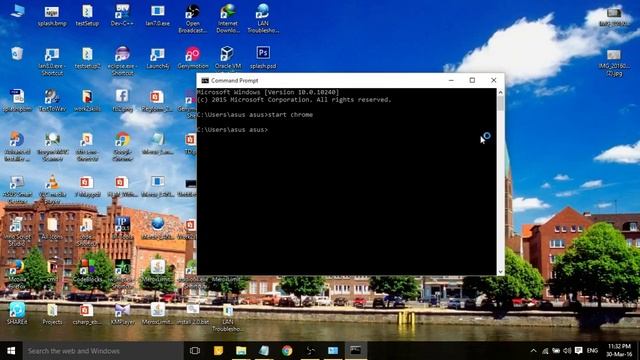Image resolution: width=640 pixels, height=360 pixels.
Task: Open the Action Center notifications icon
Action: click(578, 351)
